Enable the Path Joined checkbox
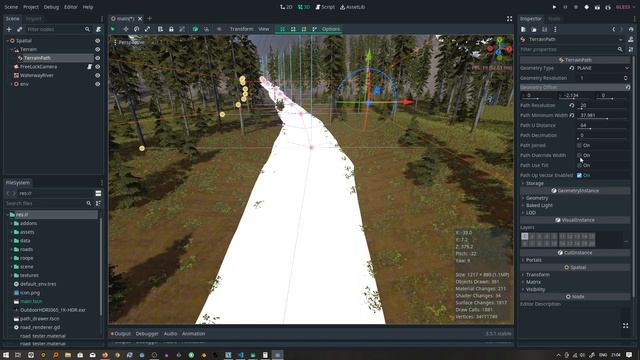 (579, 145)
